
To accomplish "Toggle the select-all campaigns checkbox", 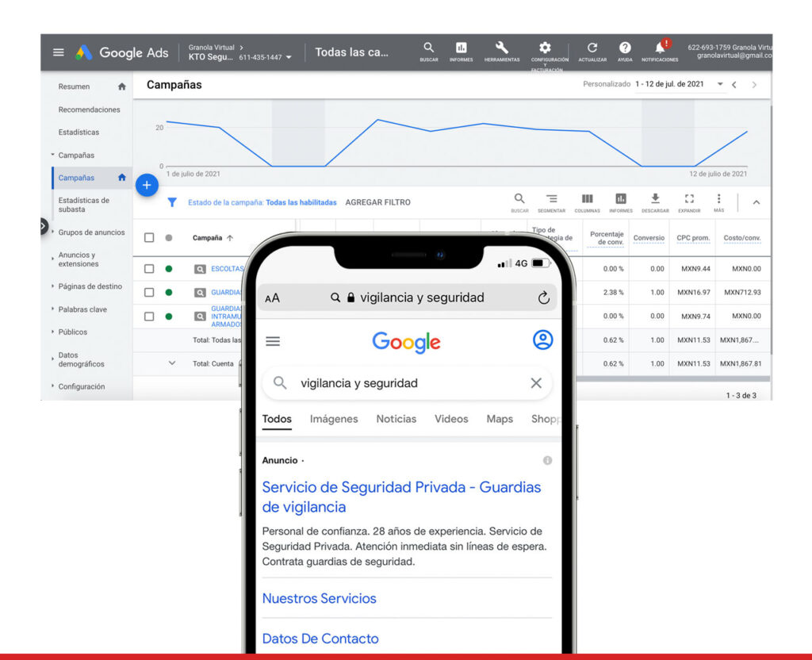I will pos(149,237).
